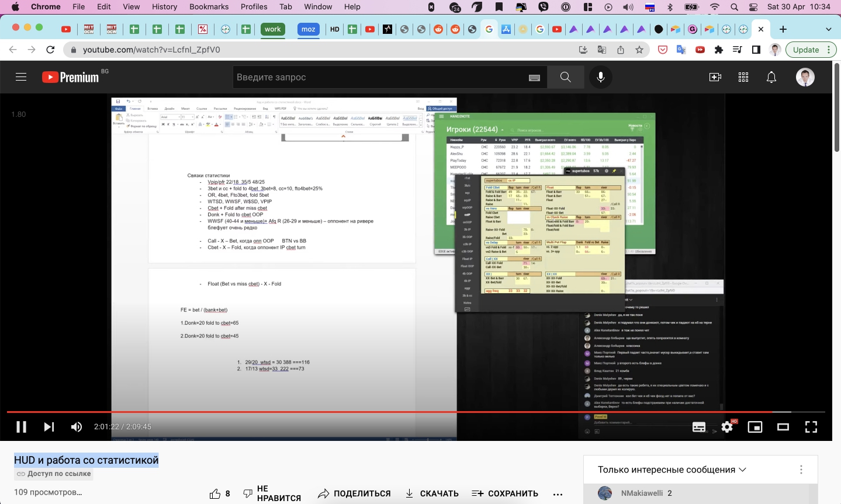Skip to next video in the player

pyautogui.click(x=49, y=427)
